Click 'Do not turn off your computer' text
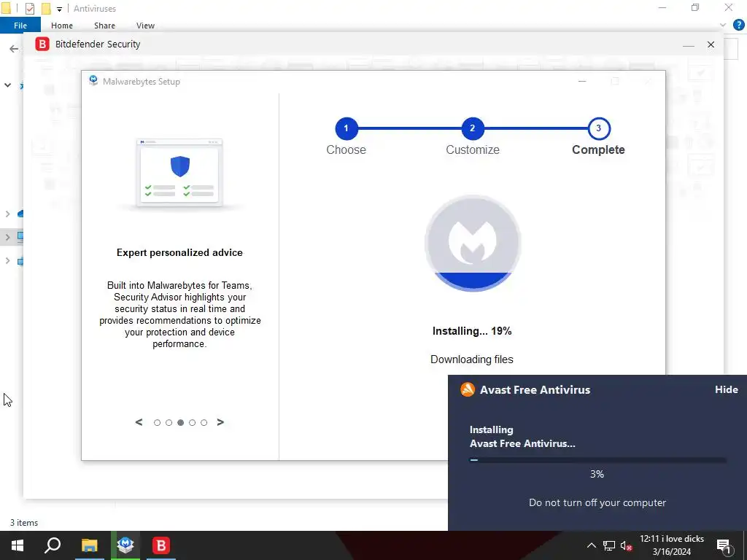Screen dimensions: 747x560 coord(597,502)
